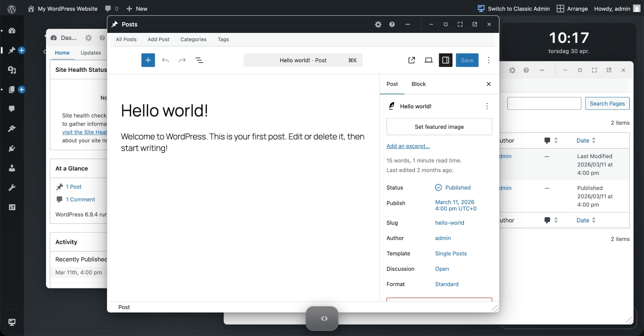
Task: Open Posts window in new tab icon
Action: pos(475,24)
